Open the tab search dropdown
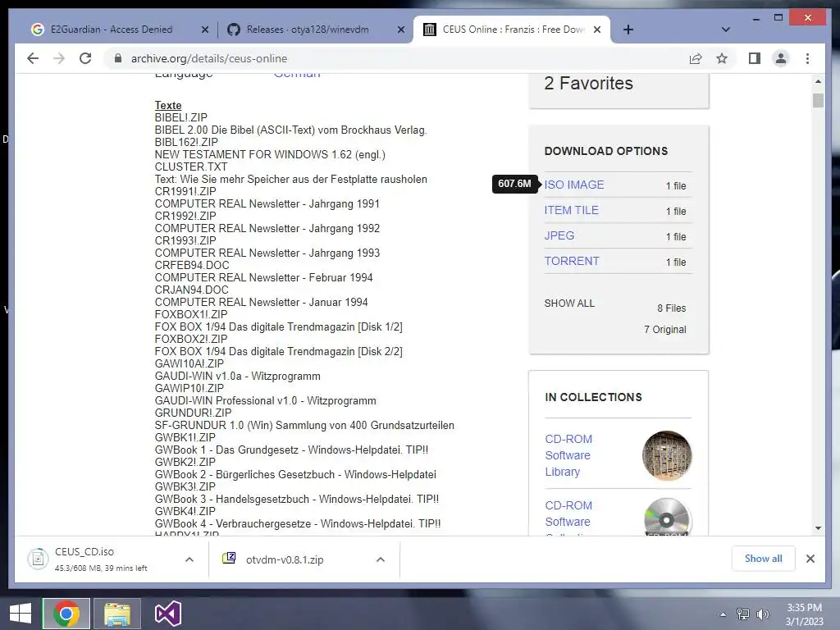Image resolution: width=840 pixels, height=630 pixels. (726, 30)
